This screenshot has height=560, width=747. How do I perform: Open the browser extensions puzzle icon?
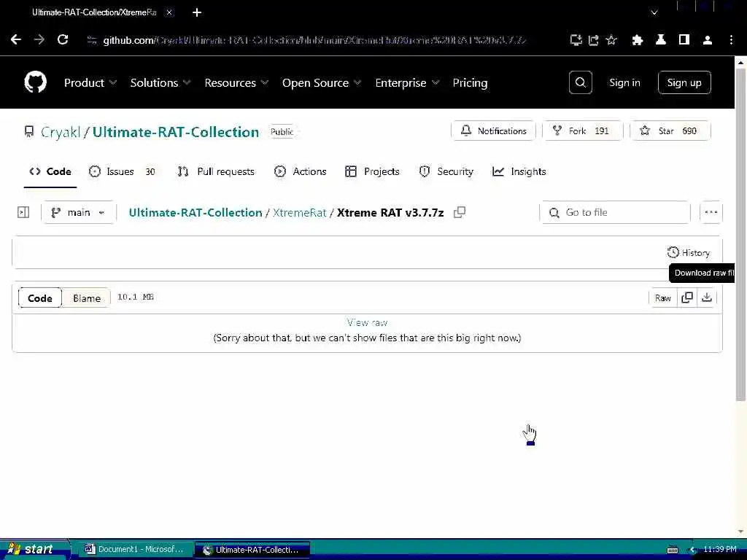[x=637, y=40]
